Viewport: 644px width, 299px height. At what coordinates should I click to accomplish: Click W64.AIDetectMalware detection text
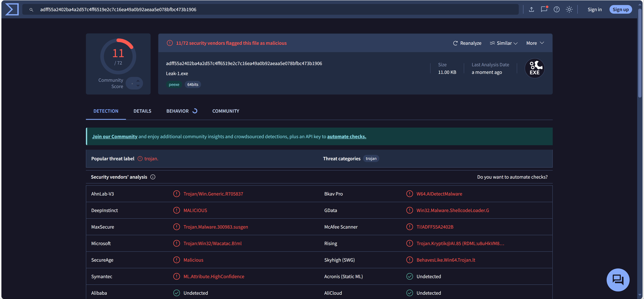439,194
